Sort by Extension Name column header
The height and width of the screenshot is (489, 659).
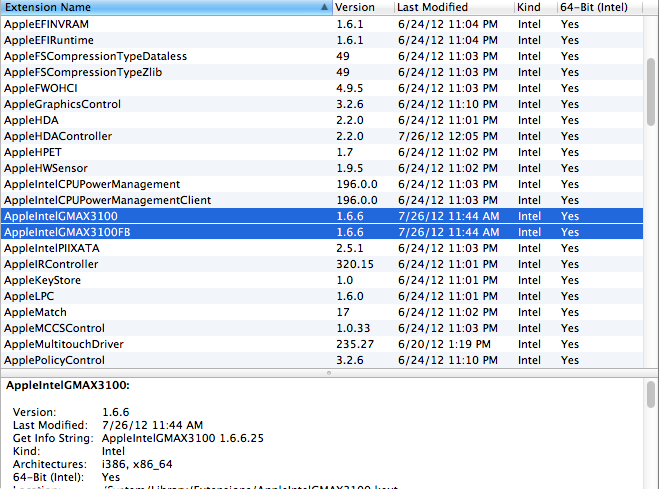pyautogui.click(x=166, y=7)
